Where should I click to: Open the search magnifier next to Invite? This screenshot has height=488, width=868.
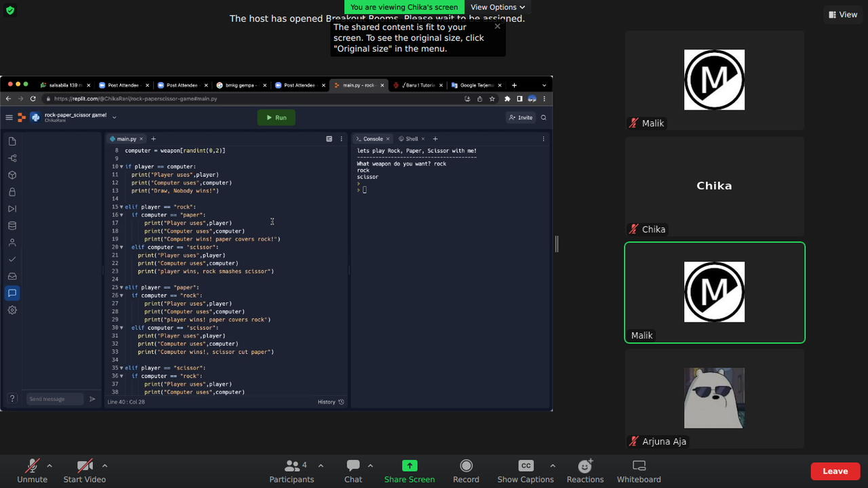pyautogui.click(x=543, y=117)
